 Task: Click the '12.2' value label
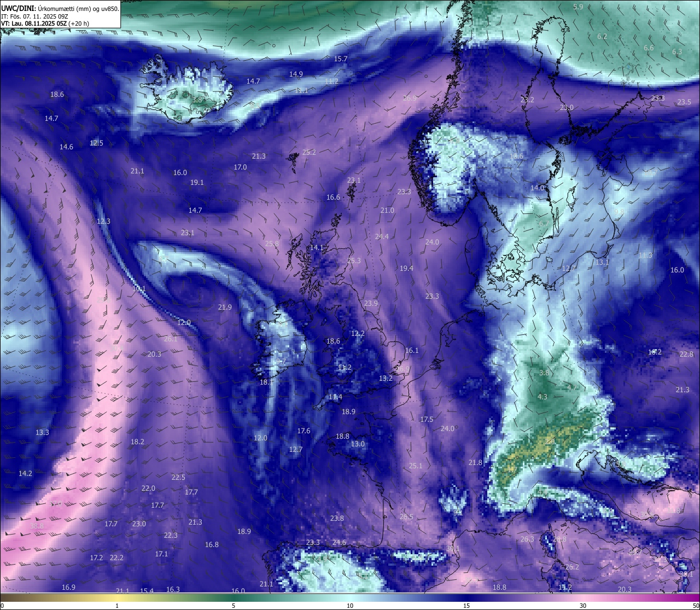[358, 333]
